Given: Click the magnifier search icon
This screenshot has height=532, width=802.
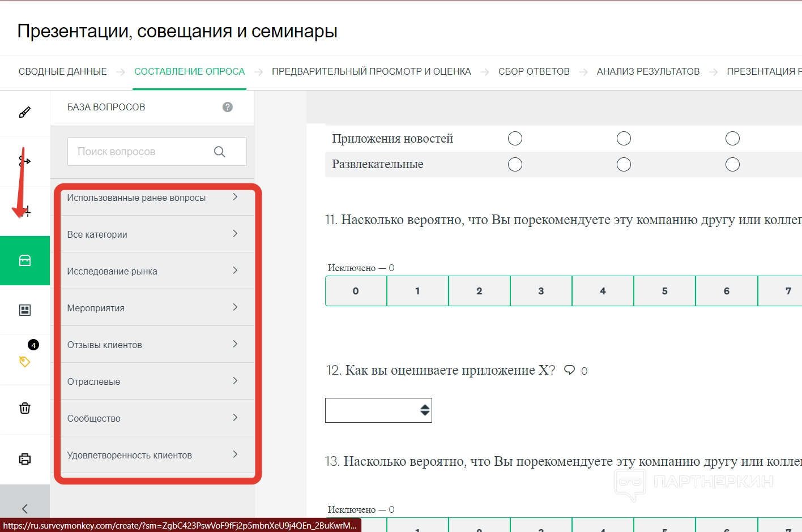Looking at the screenshot, I should [x=220, y=152].
